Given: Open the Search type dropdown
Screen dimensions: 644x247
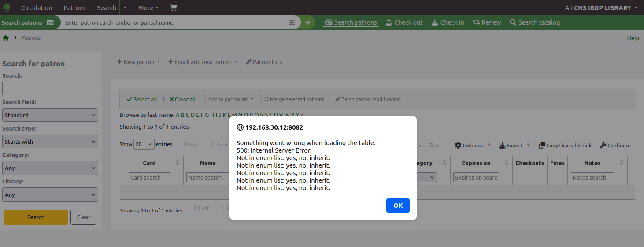Looking at the screenshot, I should pos(50,142).
